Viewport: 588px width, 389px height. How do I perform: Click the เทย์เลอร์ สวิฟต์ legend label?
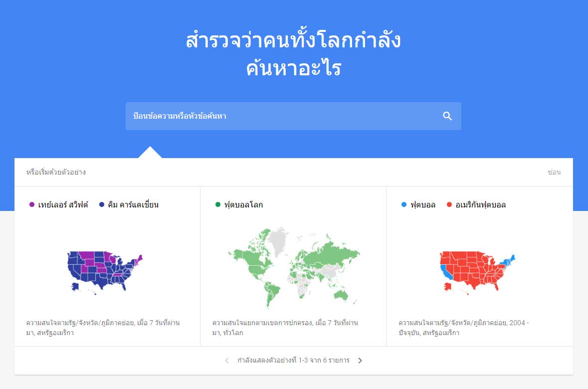point(63,205)
